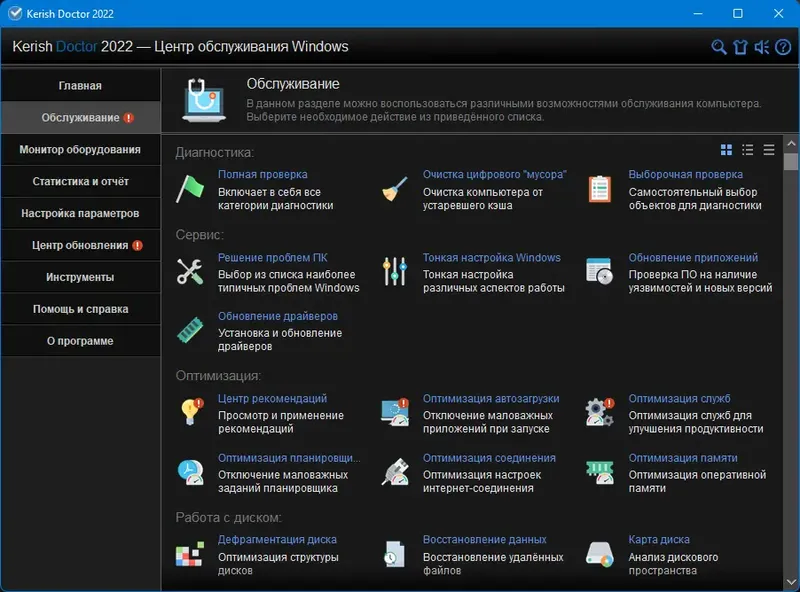Open the О программе section
Viewport: 800px width, 592px height.
80,341
